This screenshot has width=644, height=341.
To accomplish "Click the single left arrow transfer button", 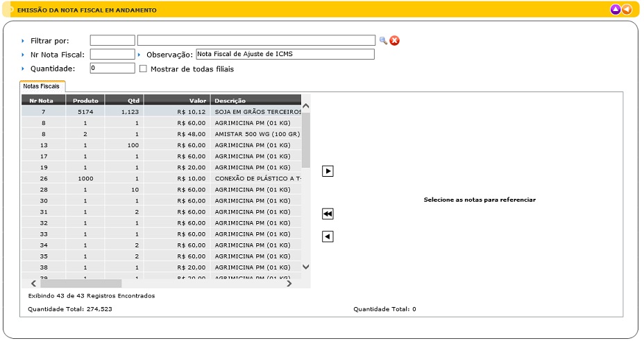I will pos(328,237).
